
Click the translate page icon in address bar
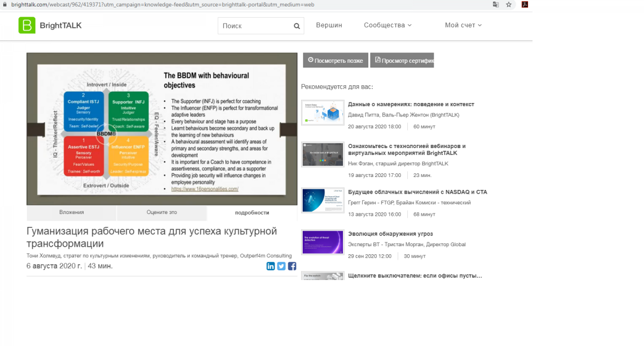click(x=495, y=4)
